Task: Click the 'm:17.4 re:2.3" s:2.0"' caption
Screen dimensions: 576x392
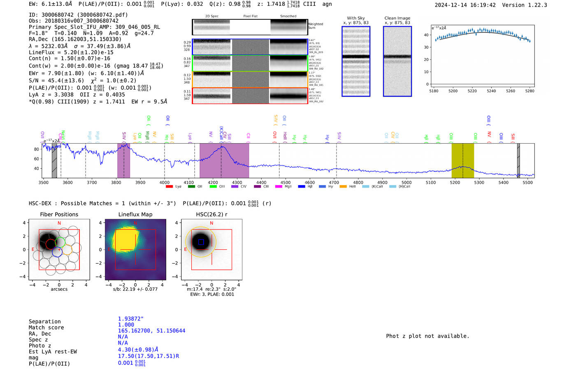Action: (211, 289)
